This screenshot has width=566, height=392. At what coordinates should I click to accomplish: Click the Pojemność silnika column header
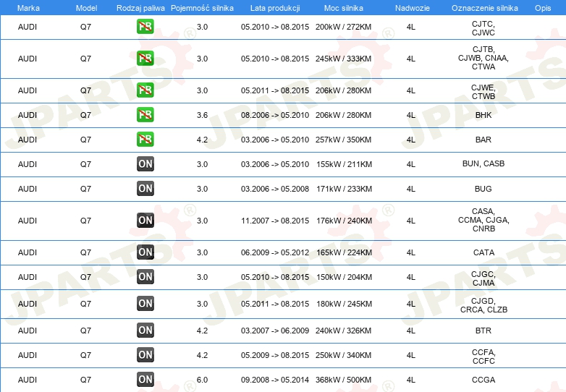202,7
